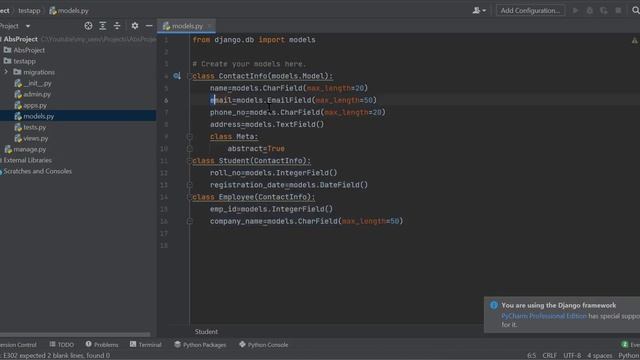This screenshot has width=640, height=360.
Task: Click the company_name field line
Action: pyautogui.click(x=306, y=221)
